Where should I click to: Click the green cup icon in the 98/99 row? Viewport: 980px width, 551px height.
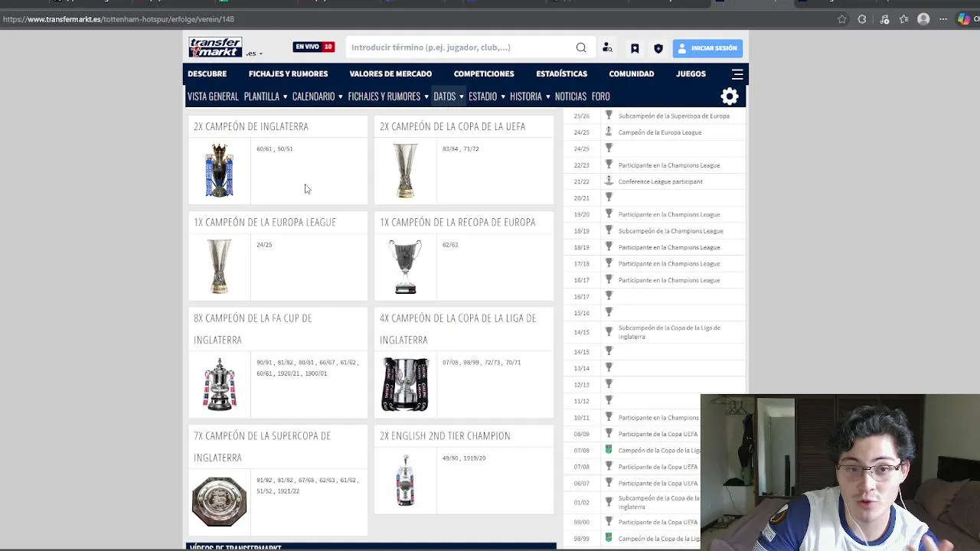(609, 538)
